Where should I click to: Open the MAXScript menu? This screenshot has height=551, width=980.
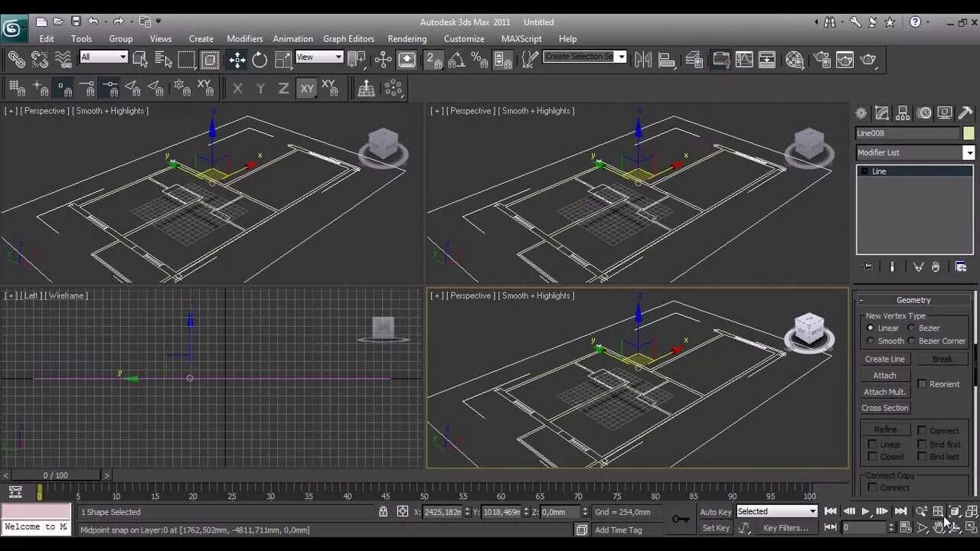click(521, 38)
